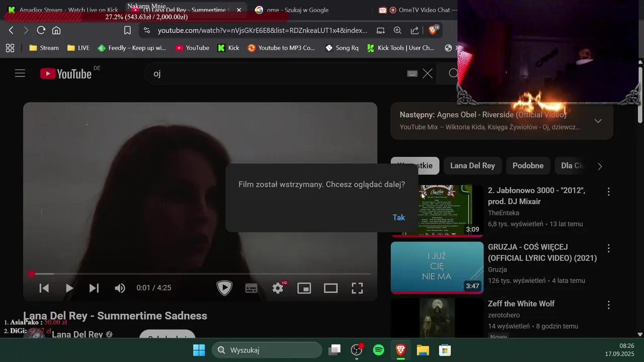
Task: Open GRUZJA - COŚ WIĘCEJ video thumbnail
Action: pos(437,267)
